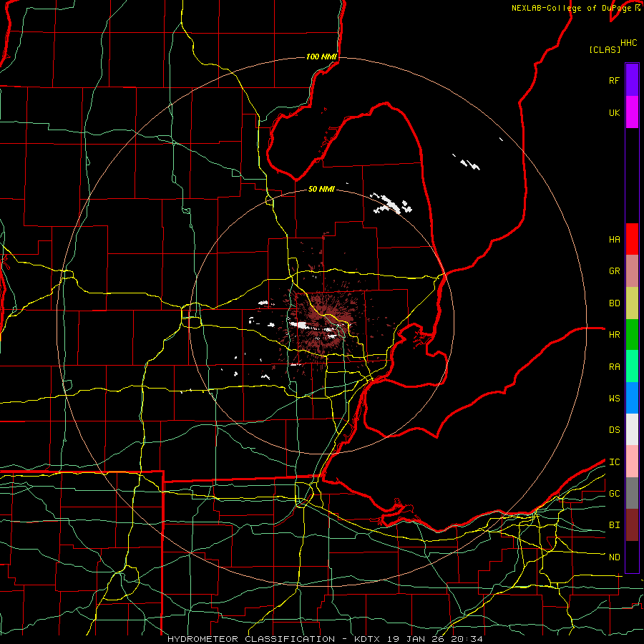The image size is (644, 644).
Task: Click the 'WS' legend label
Action: pos(614,398)
